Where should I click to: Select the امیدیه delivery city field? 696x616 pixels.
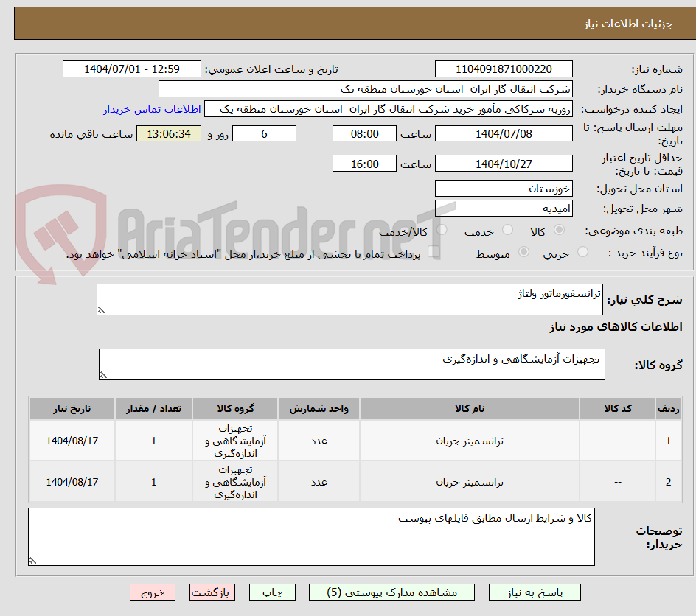(504, 209)
